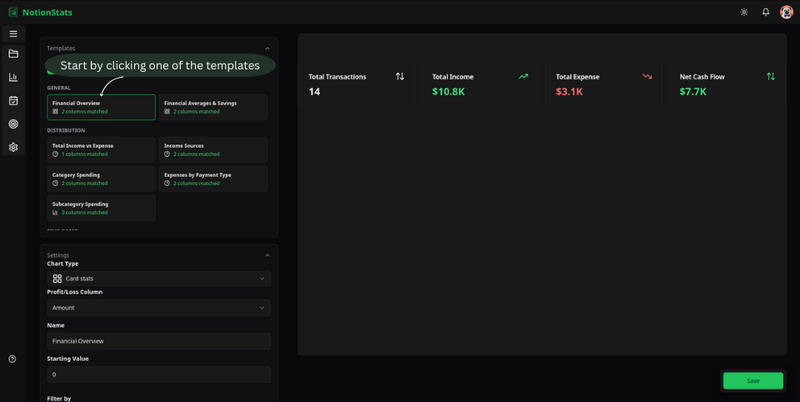Click the Total Transactions arrows icon
This screenshot has height=402, width=800.
click(x=399, y=77)
